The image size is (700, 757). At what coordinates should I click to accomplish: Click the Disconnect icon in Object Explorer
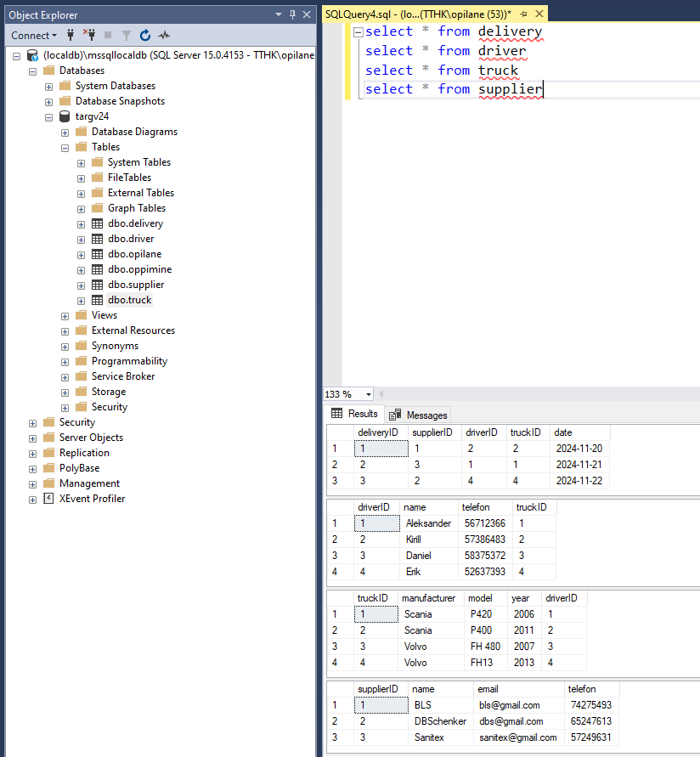click(89, 35)
